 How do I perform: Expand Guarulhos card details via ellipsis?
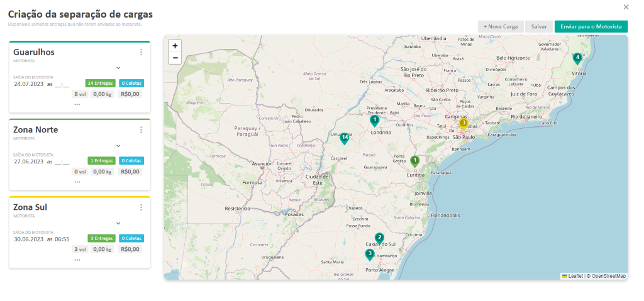pyautogui.click(x=77, y=104)
